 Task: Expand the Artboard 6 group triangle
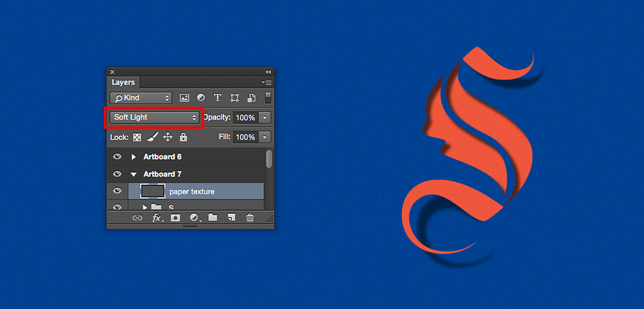tap(134, 157)
